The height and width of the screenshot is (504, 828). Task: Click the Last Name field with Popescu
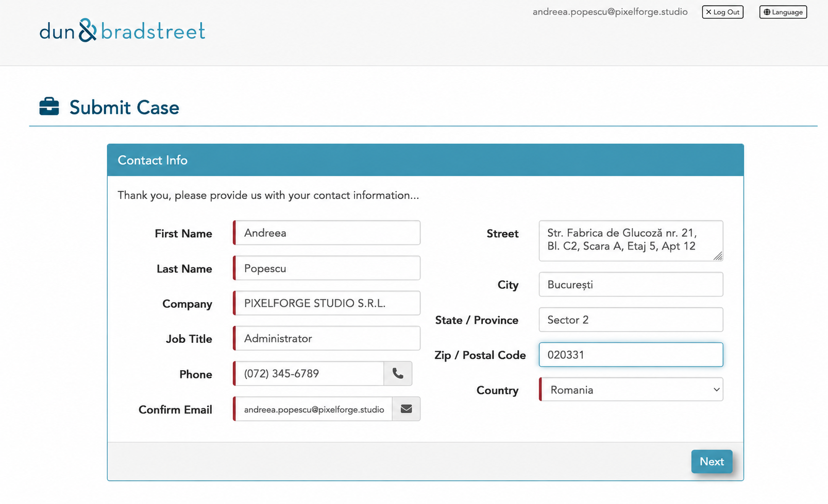(x=327, y=268)
